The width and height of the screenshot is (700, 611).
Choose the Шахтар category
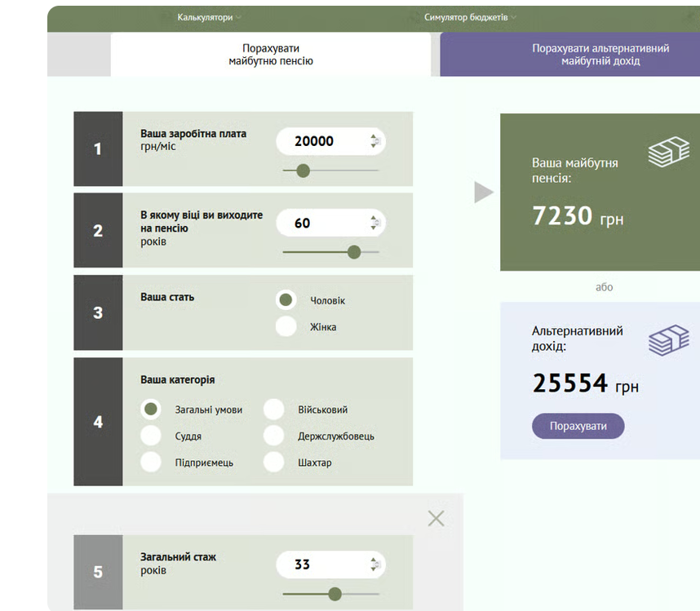tap(273, 462)
